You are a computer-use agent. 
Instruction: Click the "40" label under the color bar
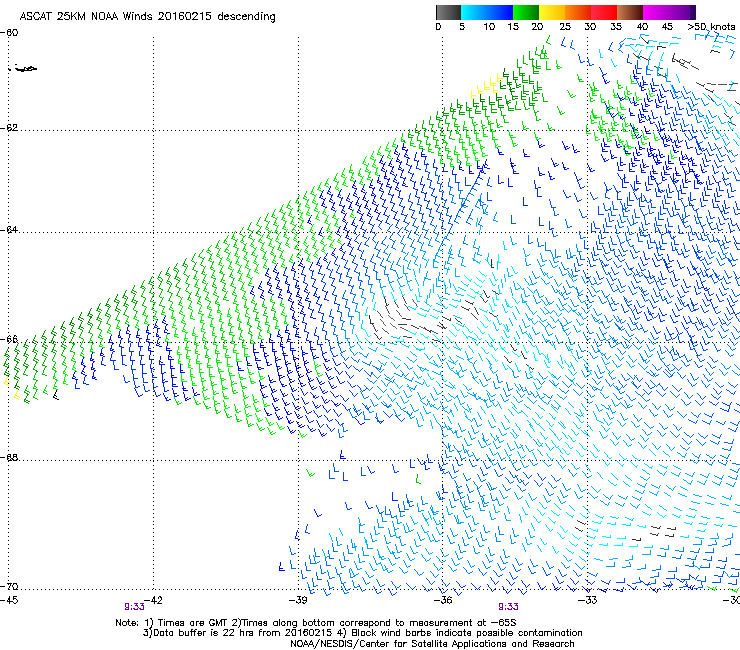click(x=642, y=27)
